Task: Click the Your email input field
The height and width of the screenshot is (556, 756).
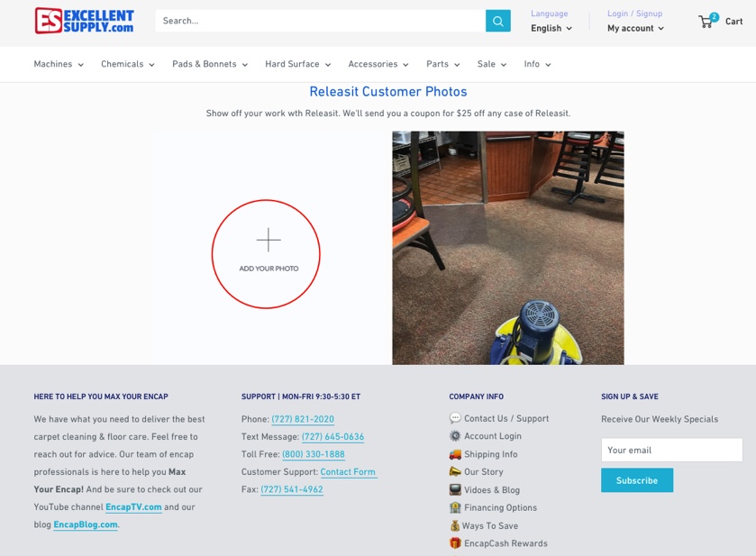Action: point(671,450)
